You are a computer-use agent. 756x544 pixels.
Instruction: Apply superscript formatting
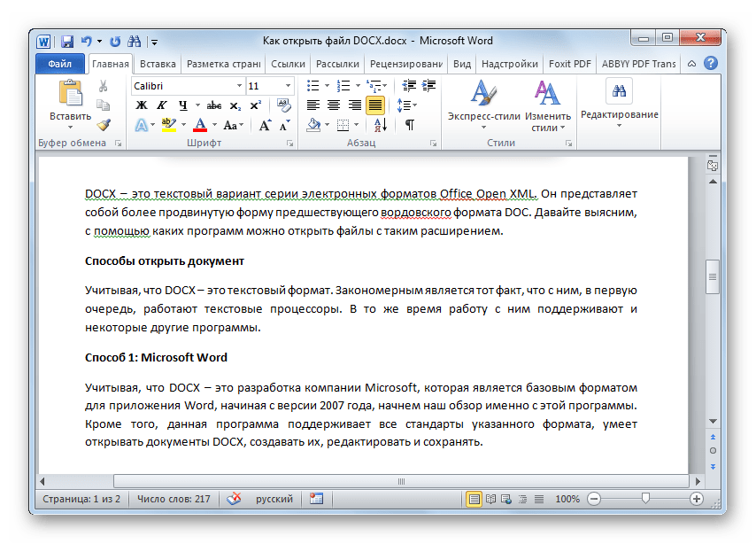pos(256,105)
